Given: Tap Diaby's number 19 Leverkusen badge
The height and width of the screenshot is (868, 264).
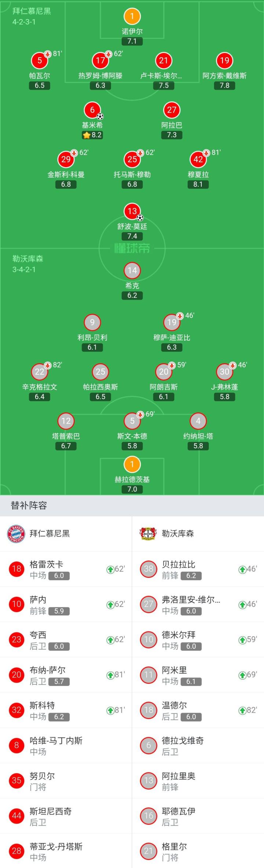Looking at the screenshot, I should pyautogui.click(x=172, y=322).
